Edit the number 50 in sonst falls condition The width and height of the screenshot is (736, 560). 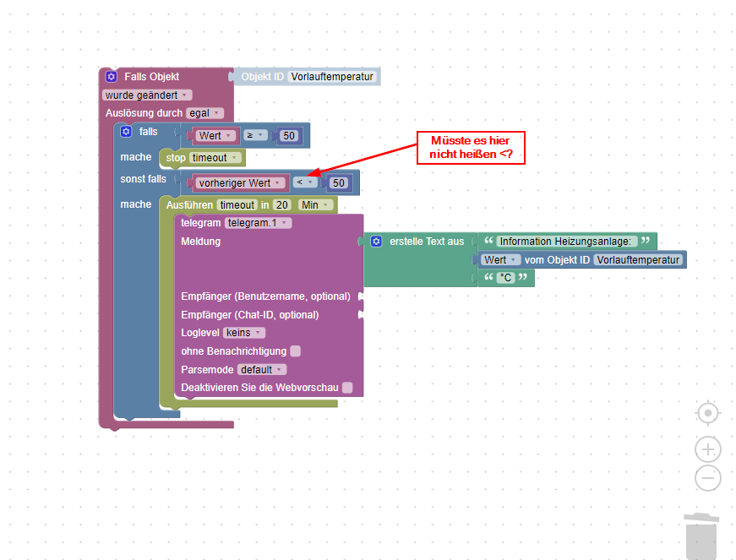point(339,183)
